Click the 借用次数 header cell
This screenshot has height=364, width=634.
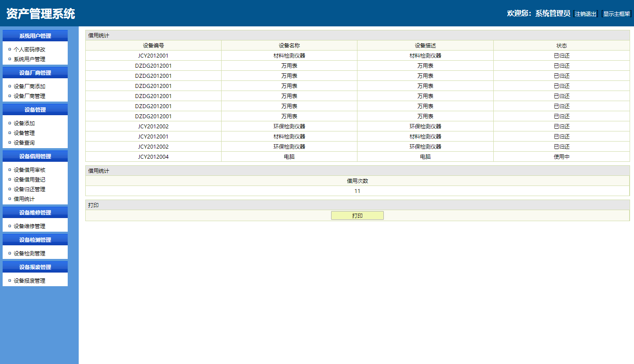point(357,181)
